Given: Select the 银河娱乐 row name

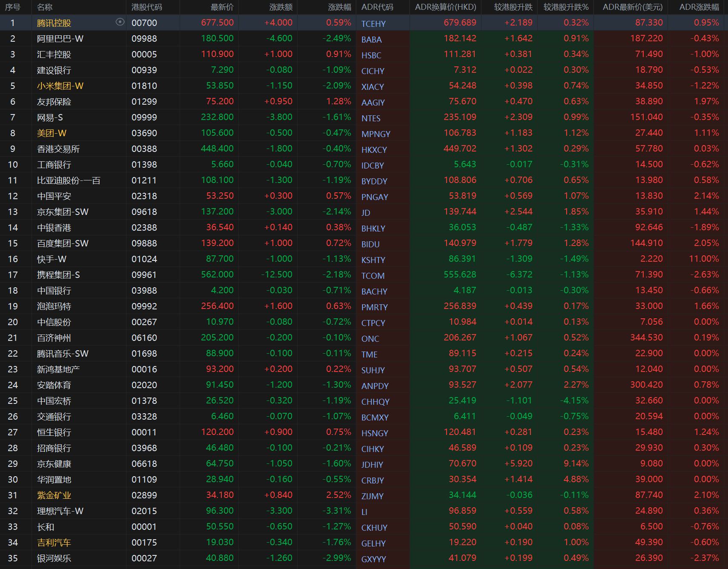Looking at the screenshot, I should (x=54, y=558).
